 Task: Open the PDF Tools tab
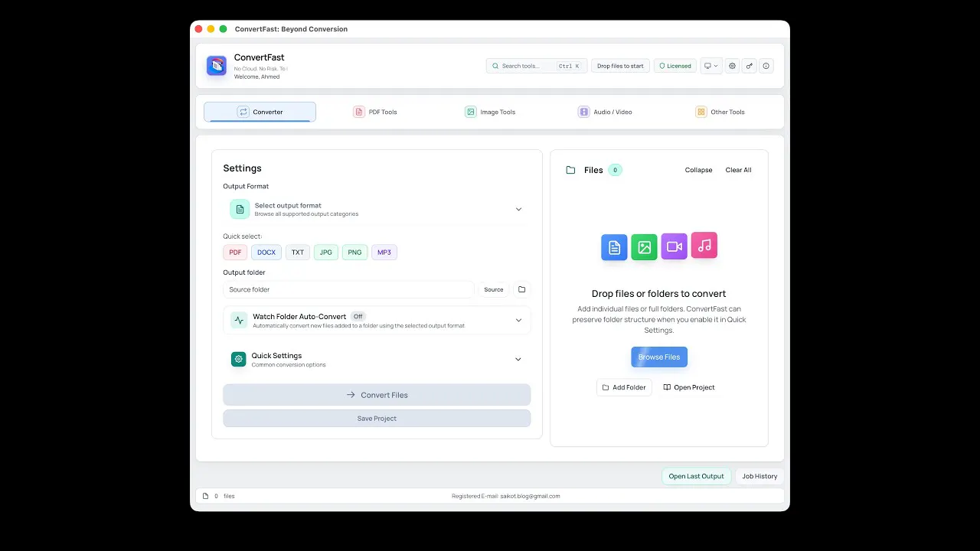pyautogui.click(x=375, y=112)
